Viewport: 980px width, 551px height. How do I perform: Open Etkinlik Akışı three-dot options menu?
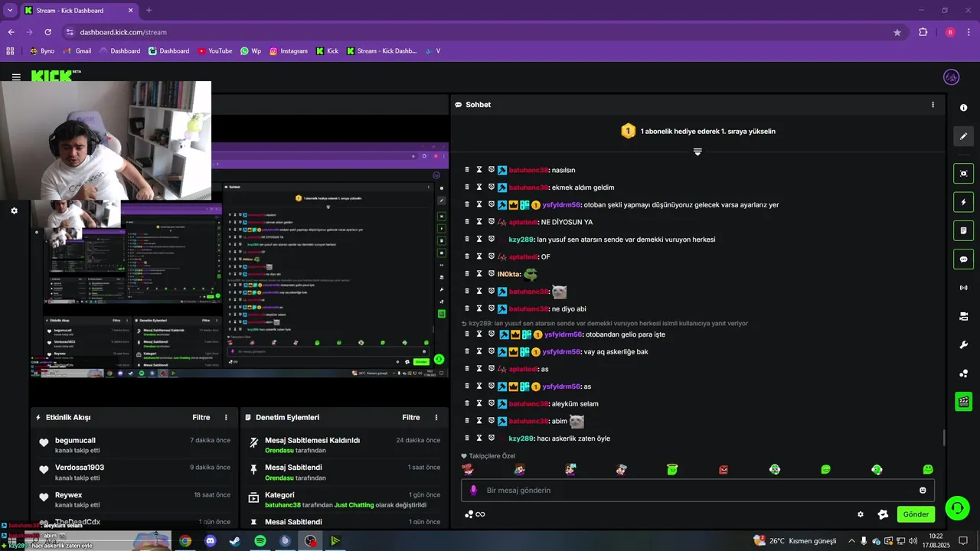click(226, 418)
